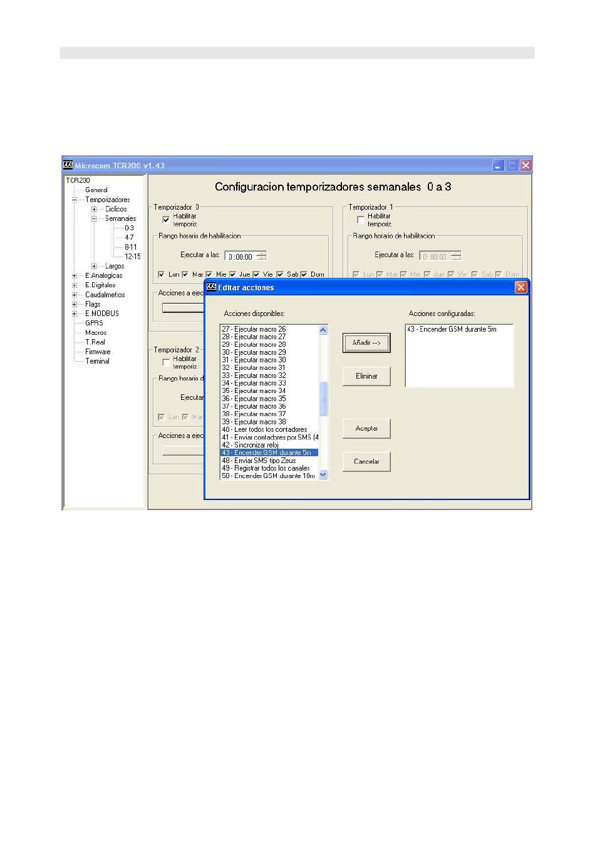Select '50 - Encender GSM durante 10m'
This screenshot has width=595, height=868.
(x=268, y=476)
